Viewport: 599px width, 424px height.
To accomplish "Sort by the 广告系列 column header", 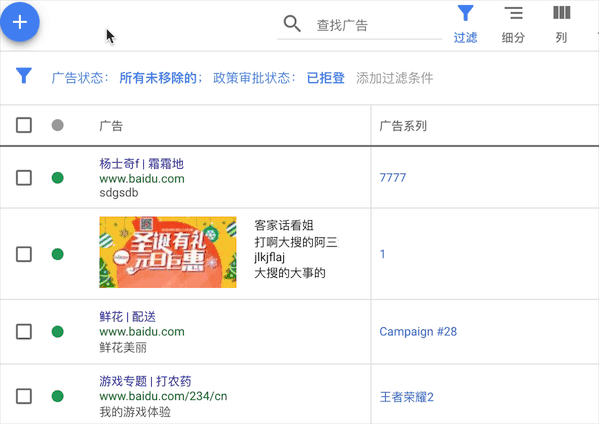I will coord(403,126).
